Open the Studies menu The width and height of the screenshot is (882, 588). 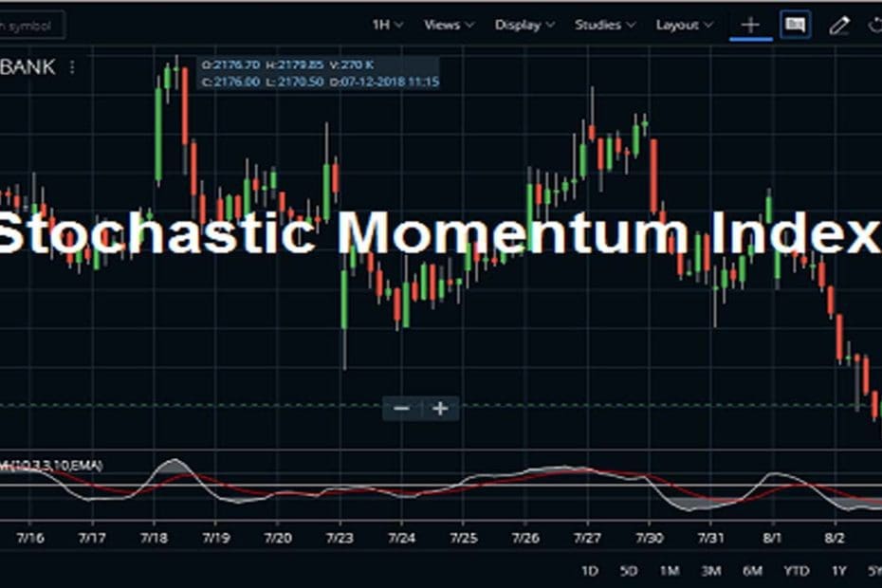pos(603,26)
